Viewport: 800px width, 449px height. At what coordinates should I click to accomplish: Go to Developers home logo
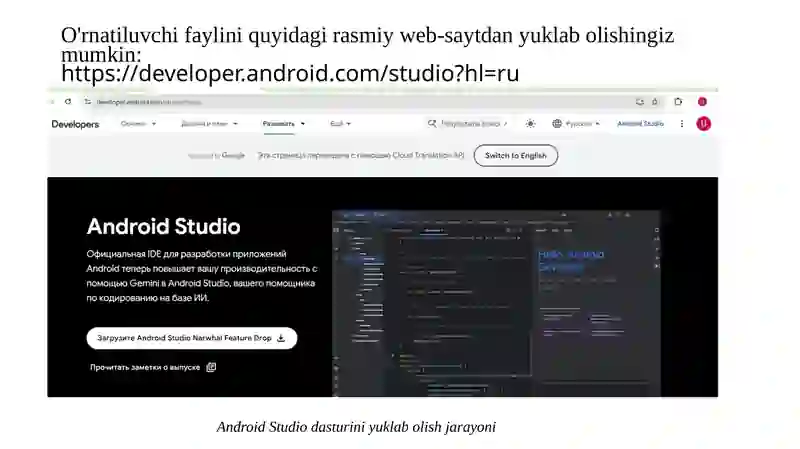[75, 124]
